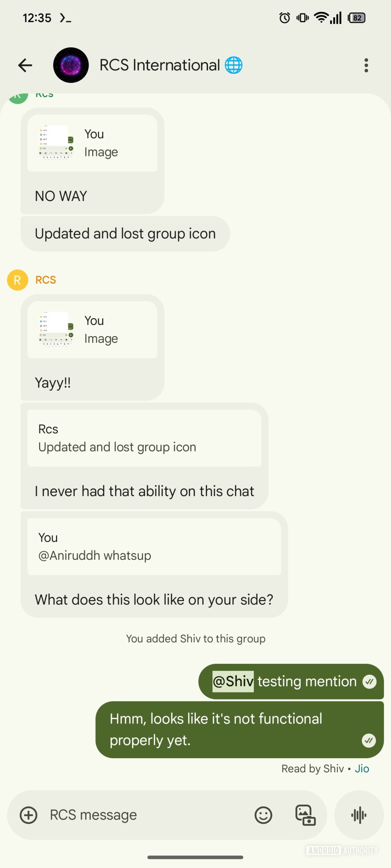Tap the voice recording button
Viewport: 391px width, 868px height.
359,815
